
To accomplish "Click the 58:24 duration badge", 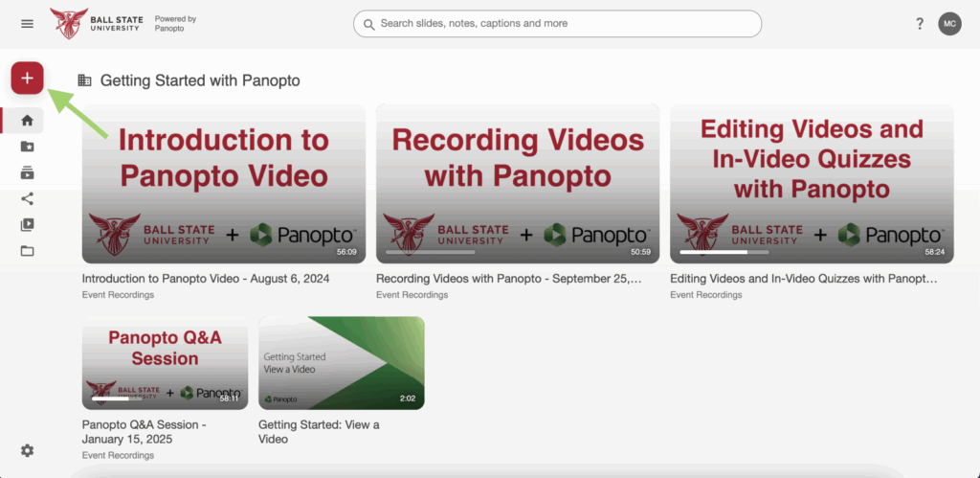I will coord(935,252).
